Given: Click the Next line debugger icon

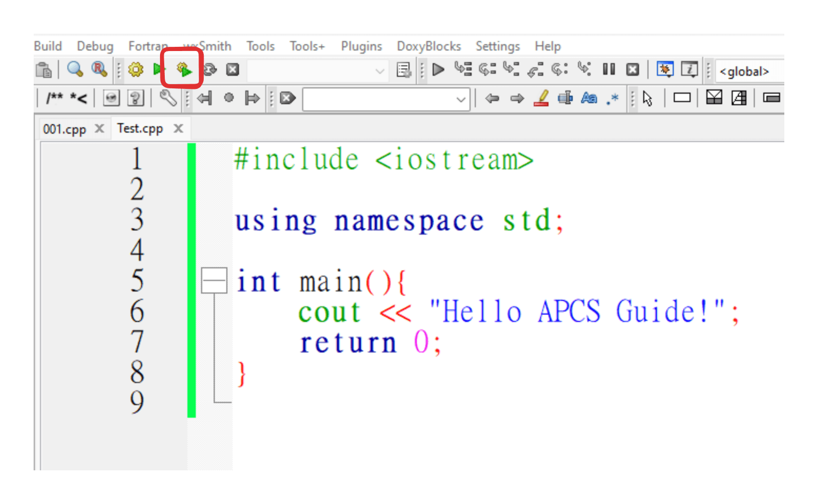Looking at the screenshot, I should (487, 69).
